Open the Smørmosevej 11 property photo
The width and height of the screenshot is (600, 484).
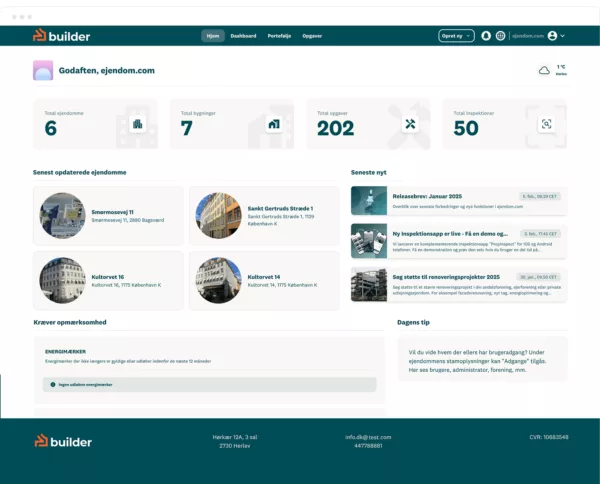(x=62, y=215)
